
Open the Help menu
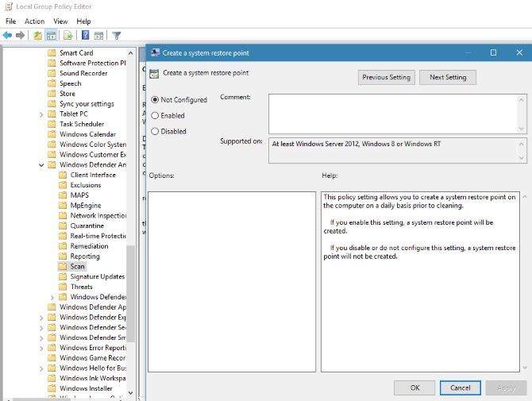click(83, 21)
